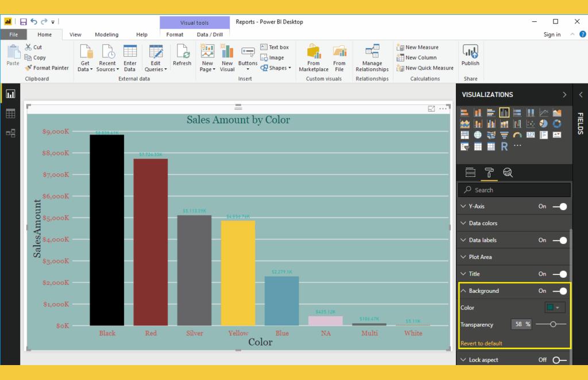Choose the funnel chart visualization
This screenshot has width=588, height=380.
pyautogui.click(x=504, y=135)
